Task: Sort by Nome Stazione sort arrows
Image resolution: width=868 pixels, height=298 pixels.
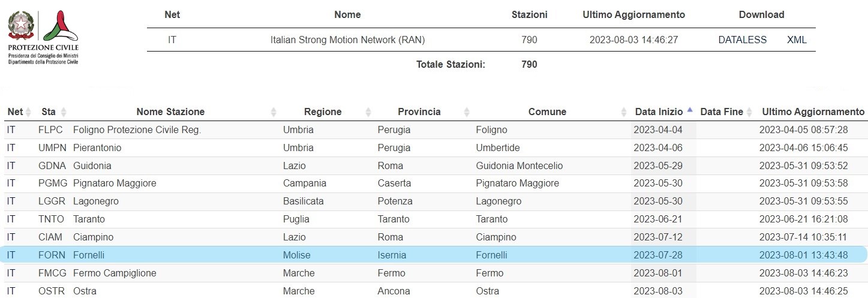Action: pos(274,112)
